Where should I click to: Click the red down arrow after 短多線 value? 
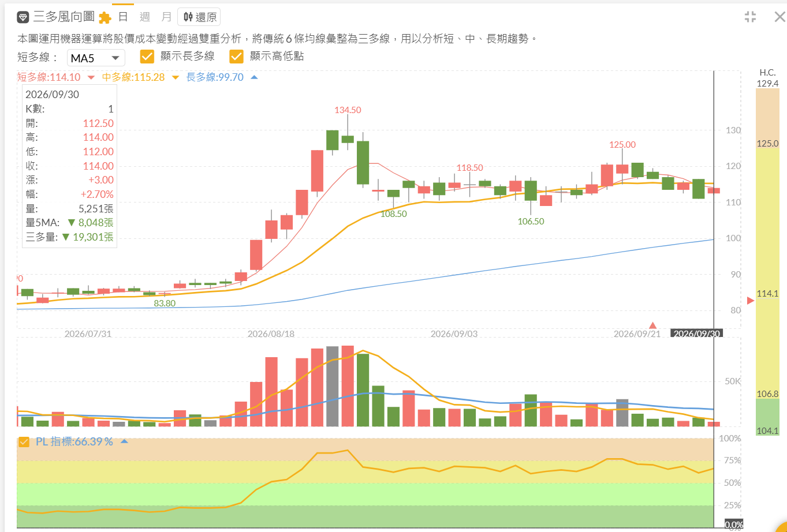pos(91,77)
